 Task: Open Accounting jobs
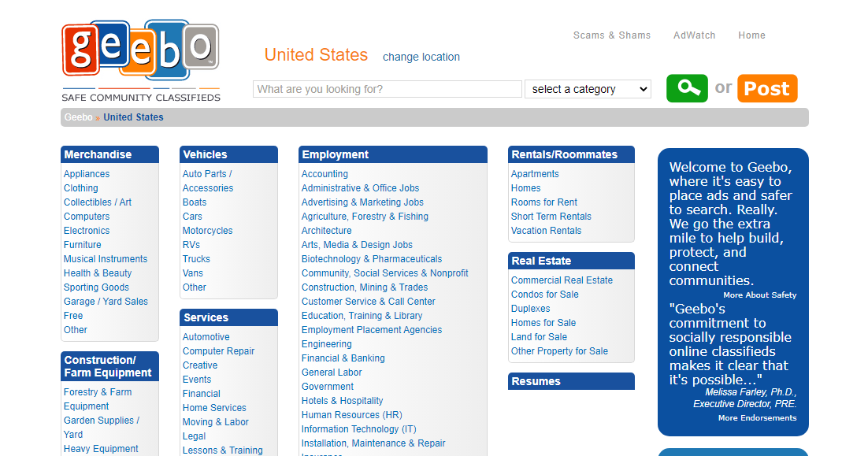pyautogui.click(x=325, y=174)
